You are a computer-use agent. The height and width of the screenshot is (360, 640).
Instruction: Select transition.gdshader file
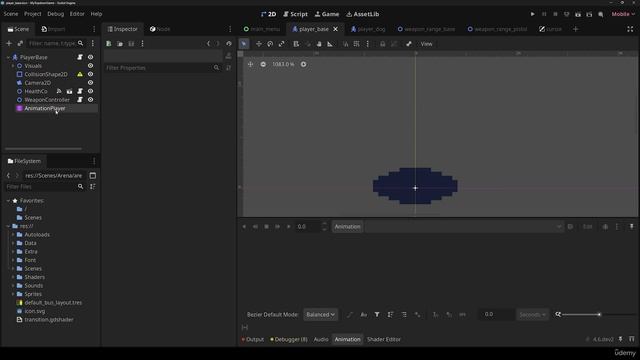(x=49, y=320)
